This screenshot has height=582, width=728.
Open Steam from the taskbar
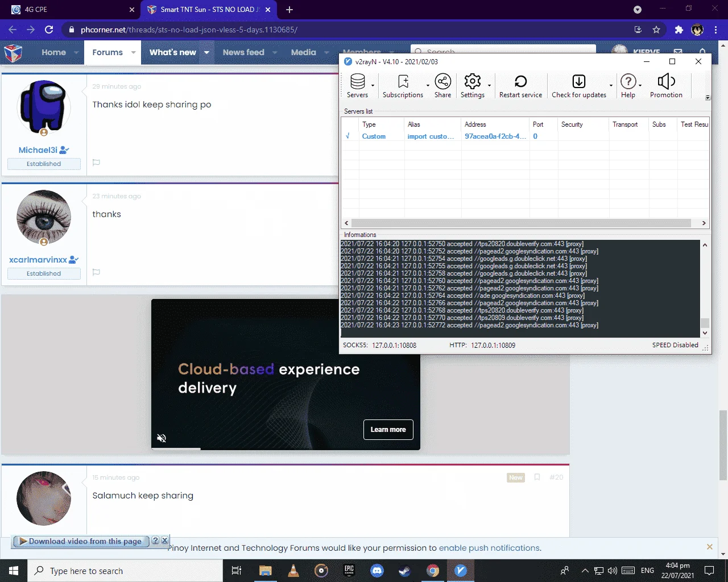405,571
